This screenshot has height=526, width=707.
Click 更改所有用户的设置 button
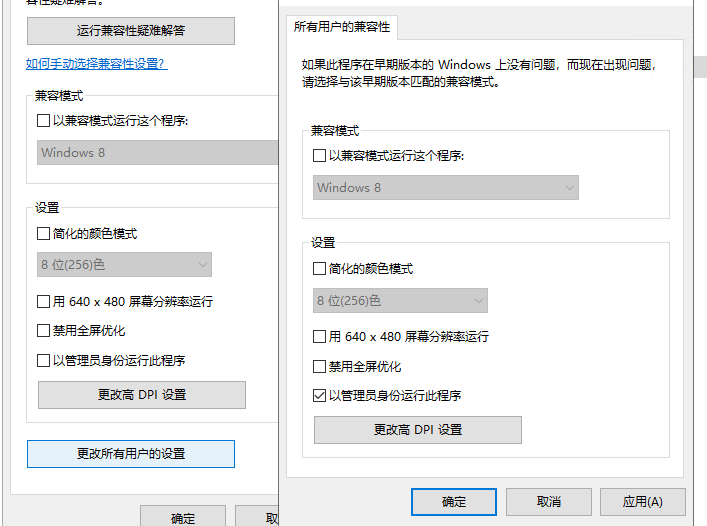click(x=131, y=454)
